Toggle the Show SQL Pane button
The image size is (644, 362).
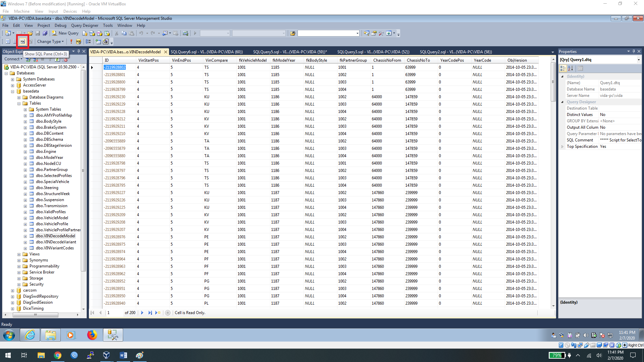[x=22, y=42]
